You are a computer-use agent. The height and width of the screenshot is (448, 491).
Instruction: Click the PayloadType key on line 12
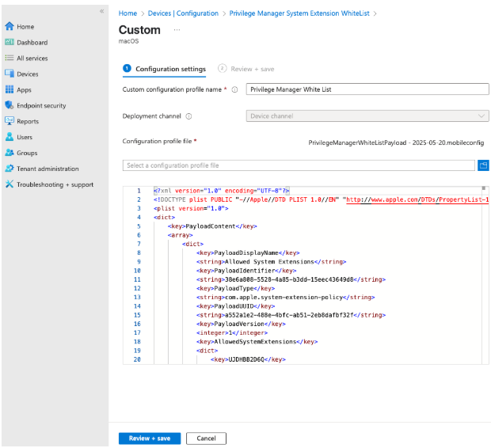[x=235, y=288]
